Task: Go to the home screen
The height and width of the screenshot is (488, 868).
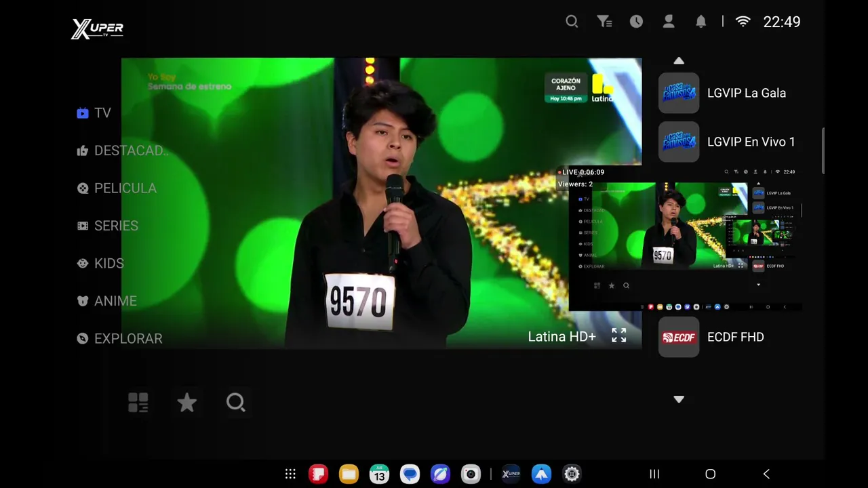Action: click(x=710, y=474)
